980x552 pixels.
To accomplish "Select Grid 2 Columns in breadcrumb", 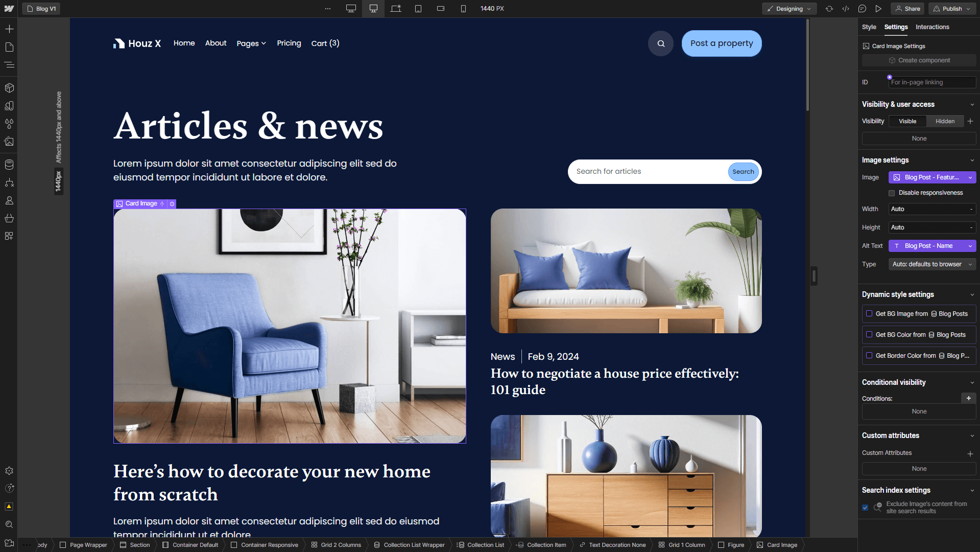I will tap(336, 545).
